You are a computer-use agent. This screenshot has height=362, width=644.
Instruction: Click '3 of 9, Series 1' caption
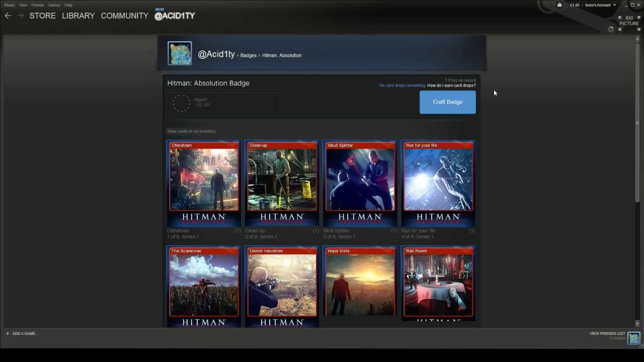click(339, 237)
